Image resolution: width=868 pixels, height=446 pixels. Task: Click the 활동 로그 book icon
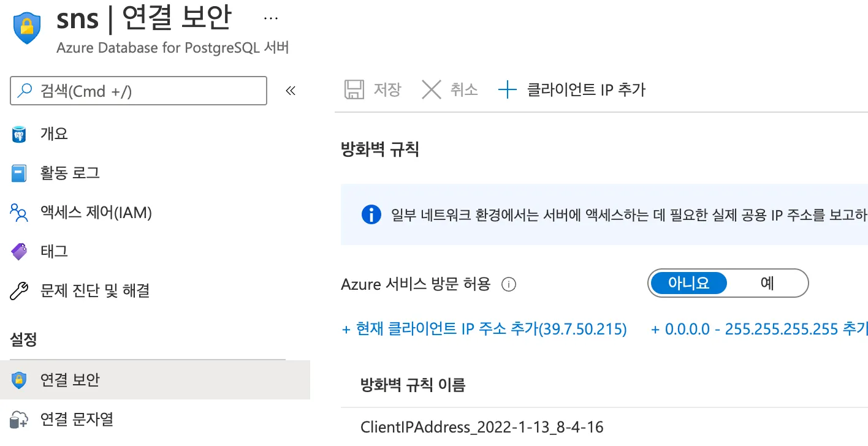(x=20, y=173)
